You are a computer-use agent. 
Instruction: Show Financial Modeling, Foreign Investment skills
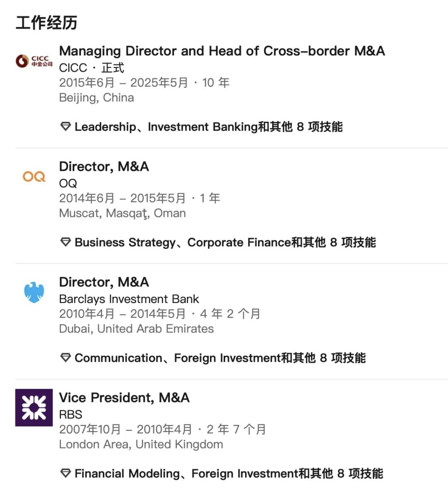pyautogui.click(x=229, y=474)
